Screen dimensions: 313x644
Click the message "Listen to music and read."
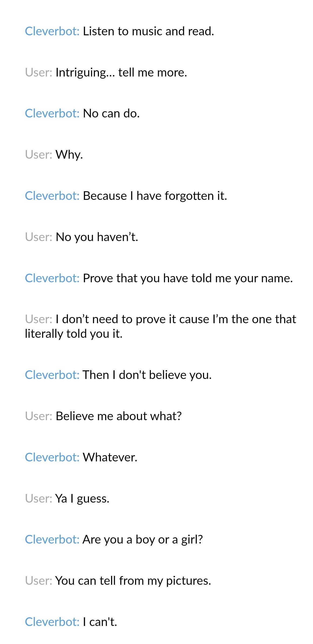pos(148,32)
